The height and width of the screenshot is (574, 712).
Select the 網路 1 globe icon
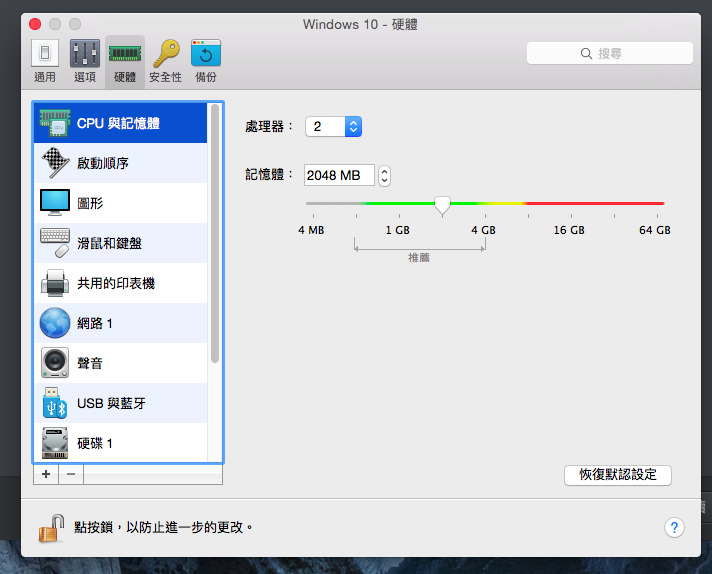click(55, 323)
